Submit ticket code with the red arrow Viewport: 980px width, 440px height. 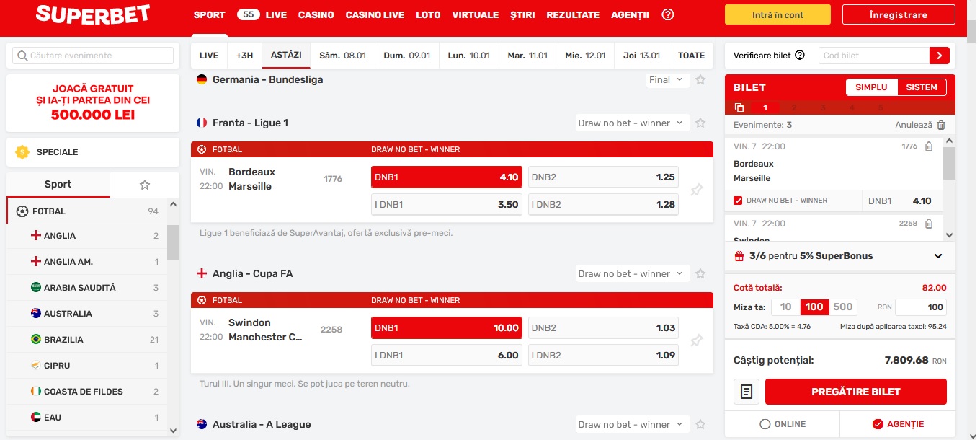(940, 56)
